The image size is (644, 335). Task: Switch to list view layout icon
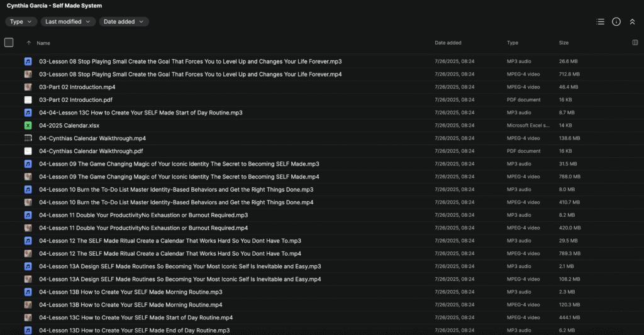pos(600,21)
